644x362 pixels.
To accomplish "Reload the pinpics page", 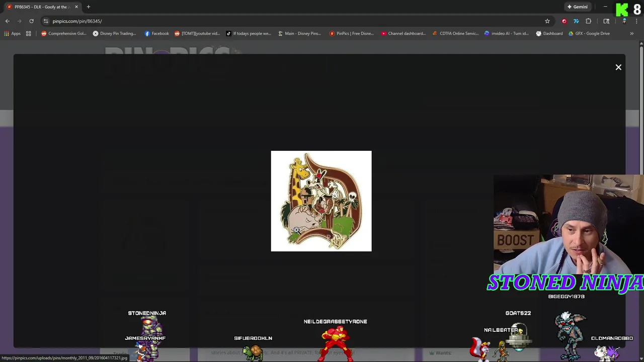I will [31, 21].
